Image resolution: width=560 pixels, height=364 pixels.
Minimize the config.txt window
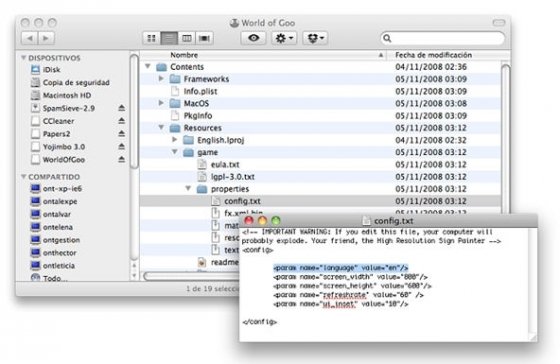(262, 220)
